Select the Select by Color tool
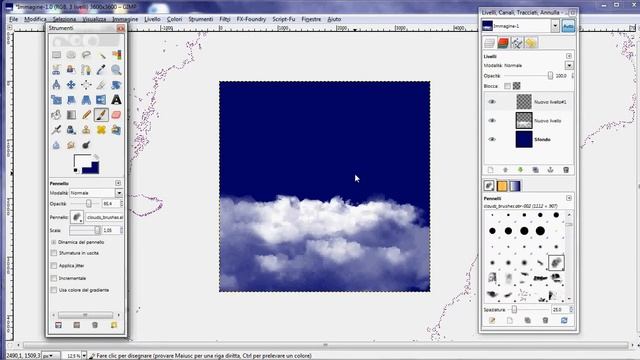The width and height of the screenshot is (640, 360). (116, 55)
